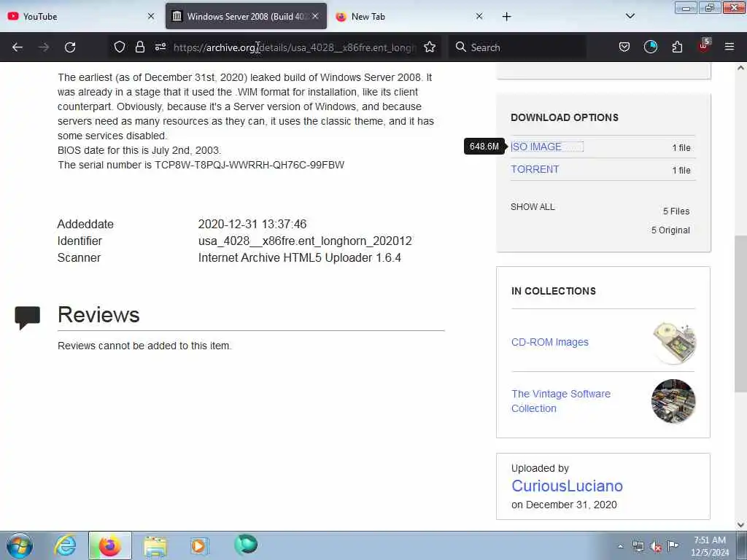Image resolution: width=747 pixels, height=560 pixels.
Task: Switch to the YouTube tab
Action: click(x=81, y=17)
